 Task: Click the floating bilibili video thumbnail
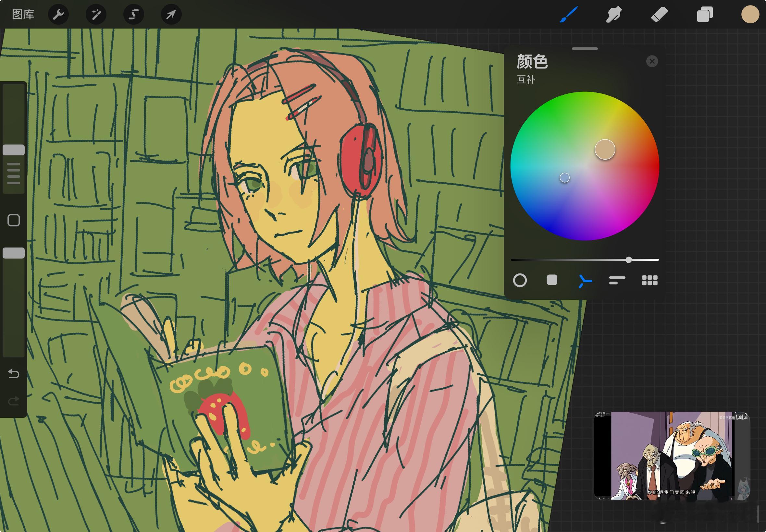click(672, 456)
